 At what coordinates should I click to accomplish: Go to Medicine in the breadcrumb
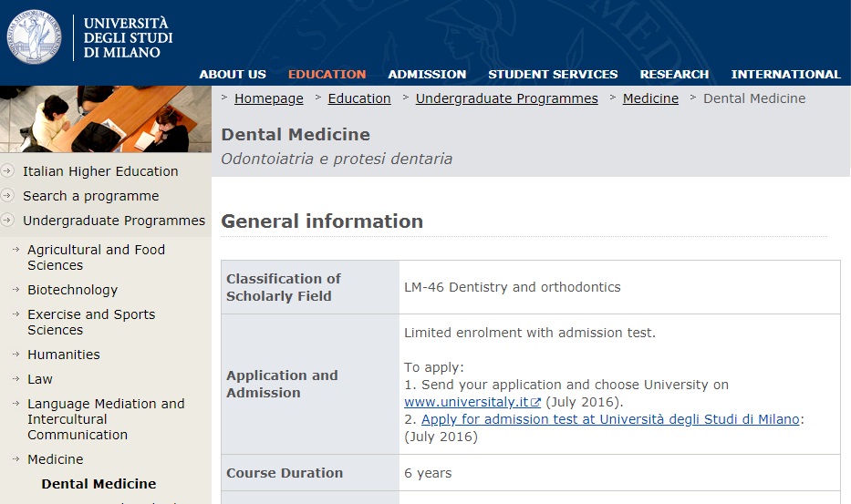tap(650, 98)
